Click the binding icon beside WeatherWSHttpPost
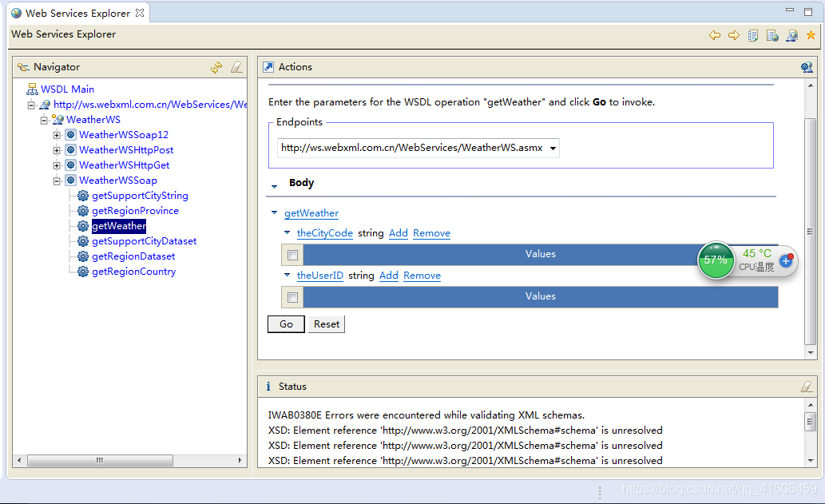This screenshot has height=504, width=825. 70,150
